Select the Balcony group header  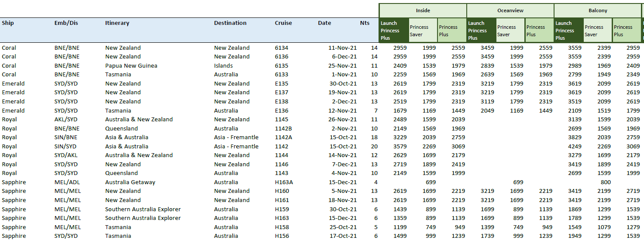tap(597, 10)
